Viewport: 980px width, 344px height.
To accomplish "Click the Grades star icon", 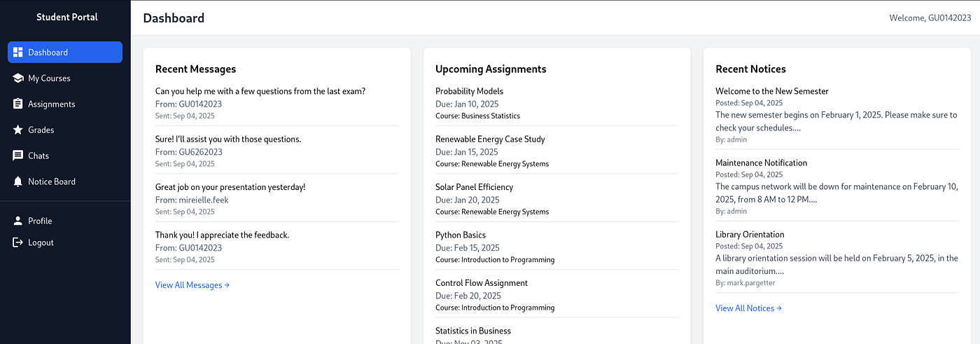I will pos(18,130).
